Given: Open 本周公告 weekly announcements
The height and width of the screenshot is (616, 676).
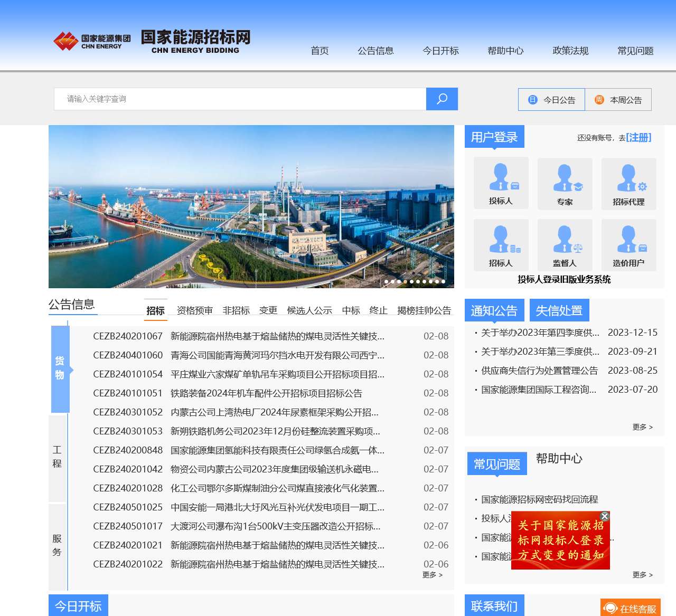Looking at the screenshot, I should tap(619, 99).
